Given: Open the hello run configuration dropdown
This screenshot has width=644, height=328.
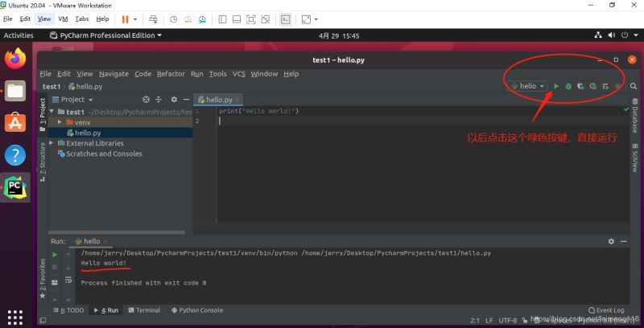Looking at the screenshot, I should click(528, 86).
